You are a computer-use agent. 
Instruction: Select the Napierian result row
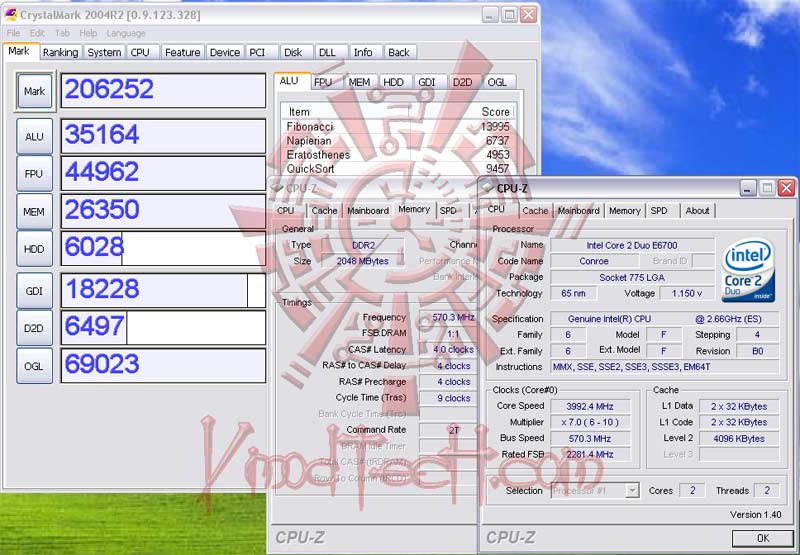(398, 140)
